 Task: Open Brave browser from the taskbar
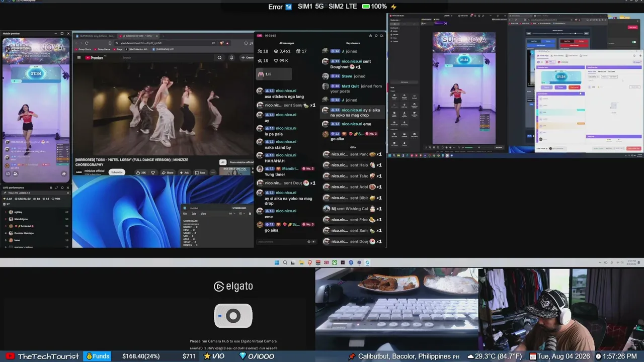309,262
